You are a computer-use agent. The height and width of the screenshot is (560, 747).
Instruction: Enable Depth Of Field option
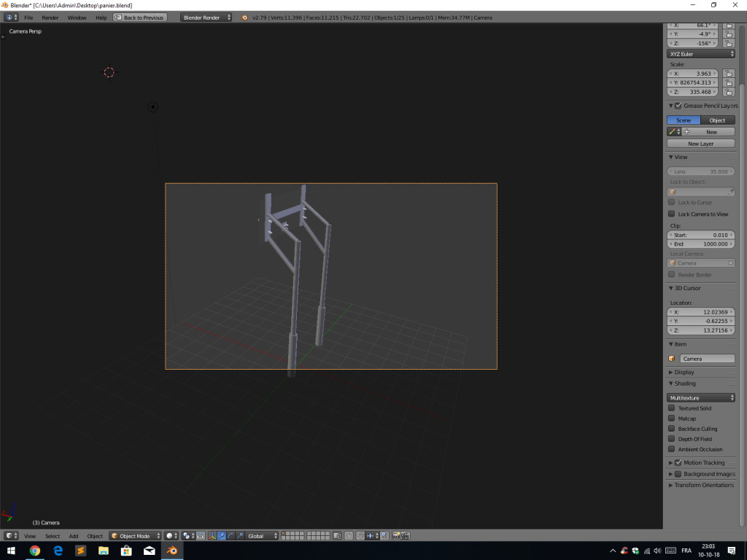click(x=671, y=439)
